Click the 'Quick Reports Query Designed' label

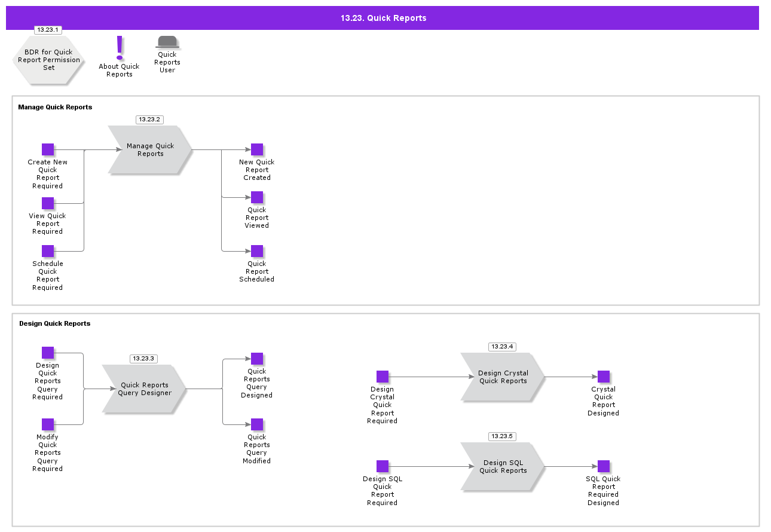pos(257,383)
